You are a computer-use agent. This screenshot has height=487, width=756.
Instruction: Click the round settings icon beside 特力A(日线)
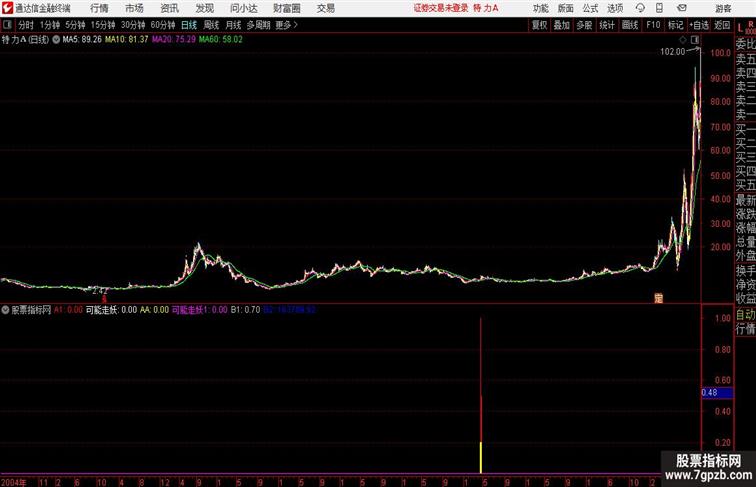56,40
